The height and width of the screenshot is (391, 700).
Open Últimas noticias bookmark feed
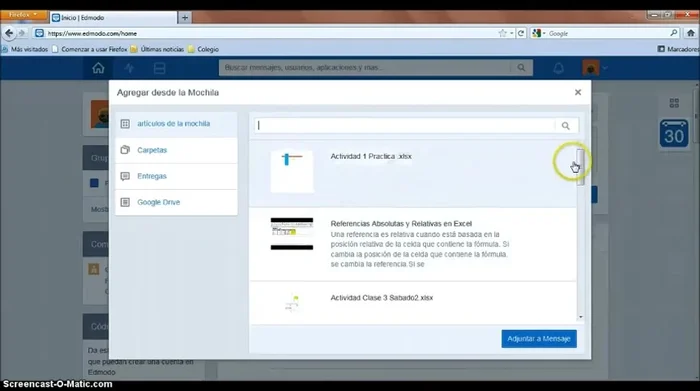[x=157, y=49]
